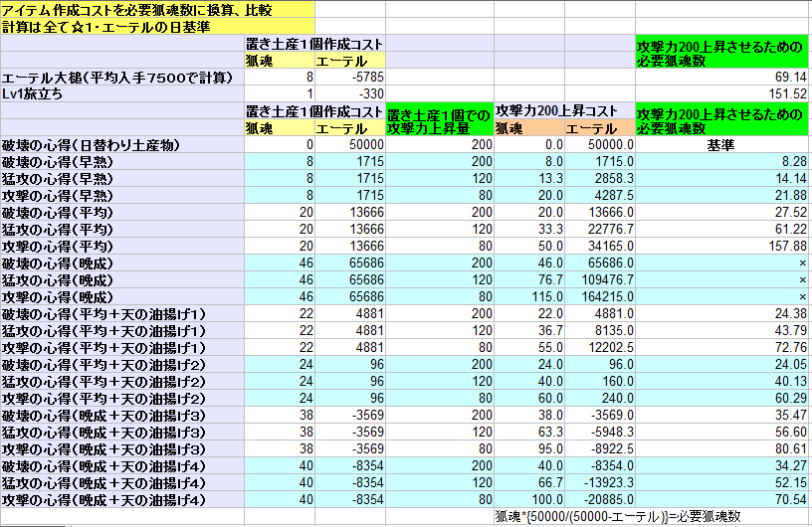Click the row label 破壊の心得(晩成+天の油揚げ4)

tap(122, 466)
